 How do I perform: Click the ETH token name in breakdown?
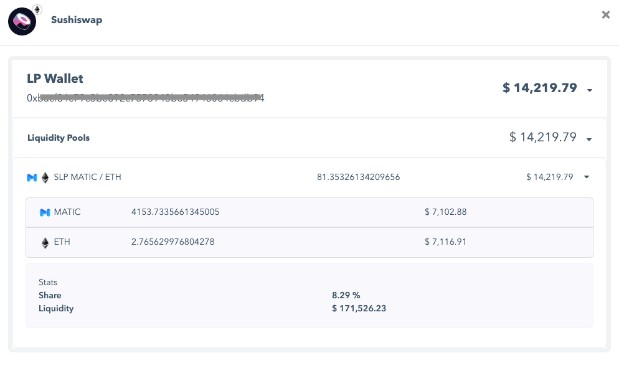tap(62, 242)
